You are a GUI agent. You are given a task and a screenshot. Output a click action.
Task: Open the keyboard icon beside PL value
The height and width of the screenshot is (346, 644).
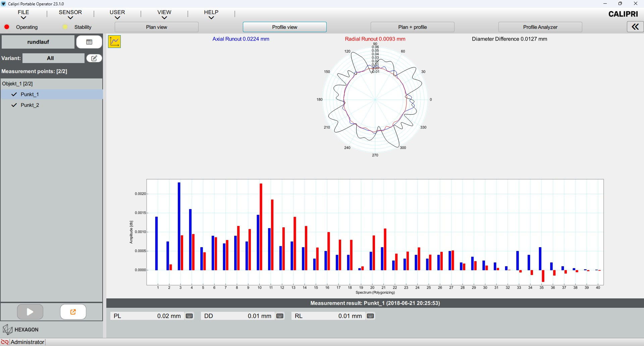point(189,316)
